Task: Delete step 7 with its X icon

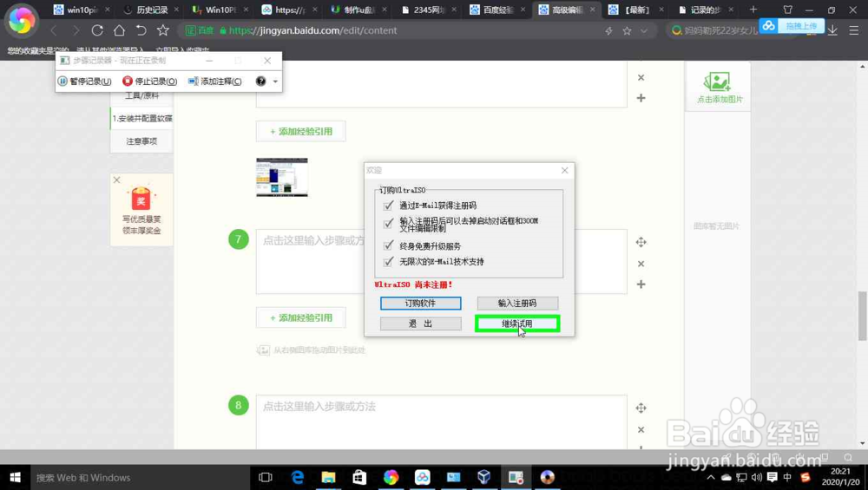Action: click(x=641, y=264)
